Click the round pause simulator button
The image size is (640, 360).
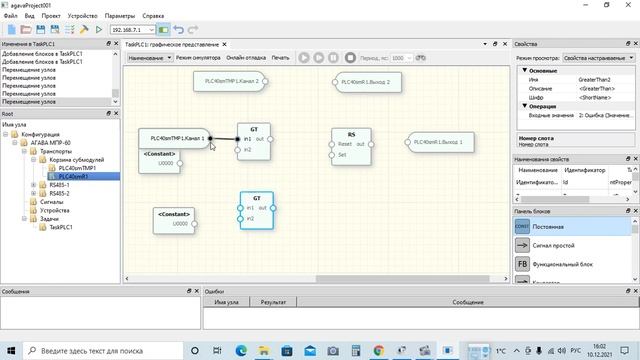tap(333, 58)
